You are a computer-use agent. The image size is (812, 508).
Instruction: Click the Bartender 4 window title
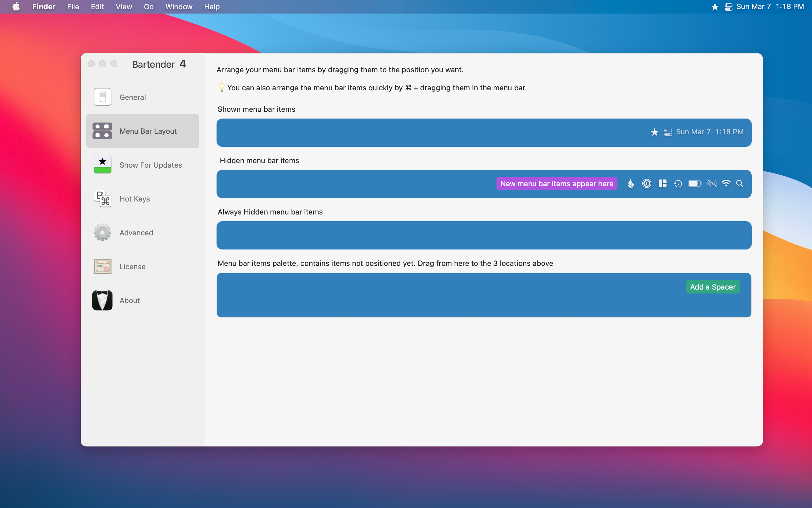click(159, 64)
